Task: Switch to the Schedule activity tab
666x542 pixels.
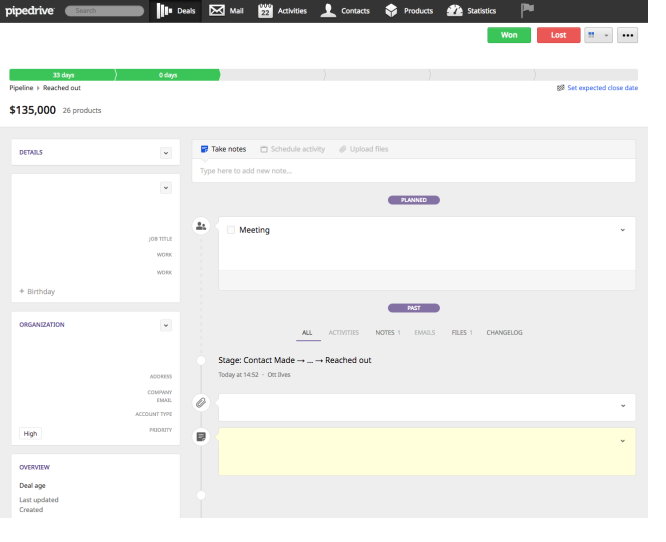Action: point(293,149)
